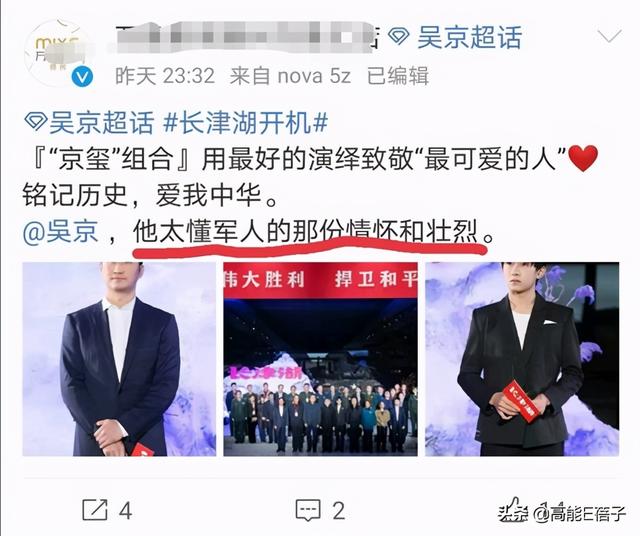Viewport: 640px width, 536px height.
Task: Open the #长津湖开机# hashtag
Action: coord(245,122)
